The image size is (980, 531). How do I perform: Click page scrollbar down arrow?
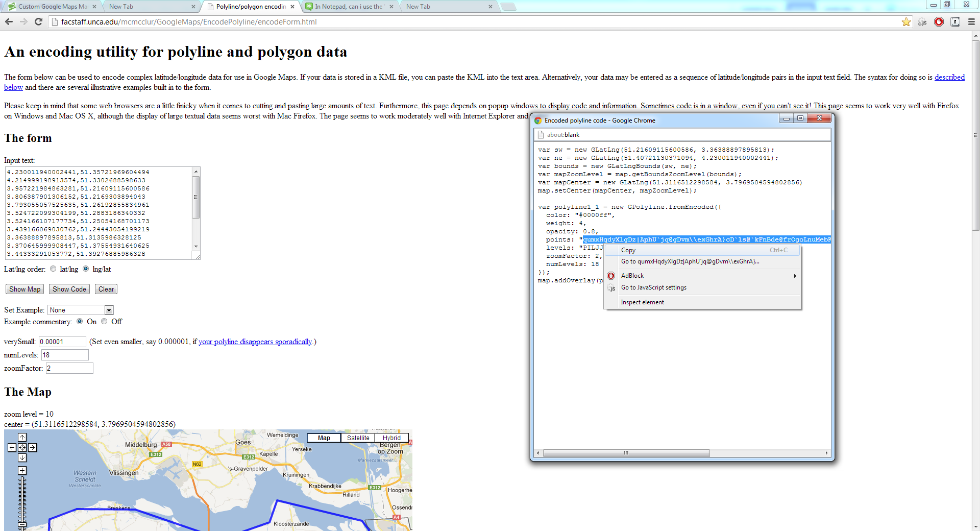pos(975,526)
